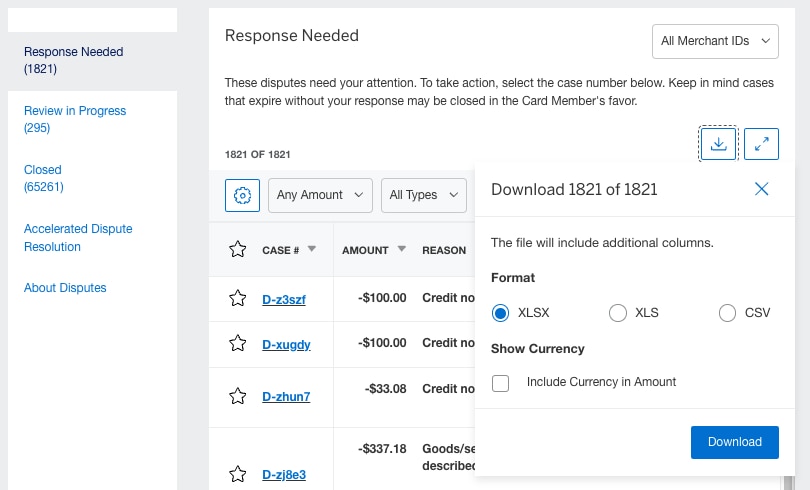Viewport: 810px width, 490px height.
Task: Select Response Needed (1821) sidebar item
Action: pos(73,60)
